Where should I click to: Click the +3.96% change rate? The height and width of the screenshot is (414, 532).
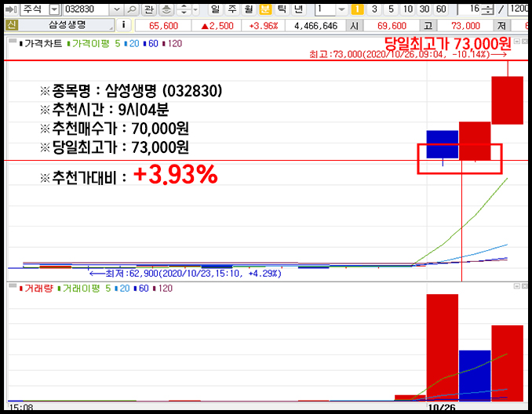point(264,25)
